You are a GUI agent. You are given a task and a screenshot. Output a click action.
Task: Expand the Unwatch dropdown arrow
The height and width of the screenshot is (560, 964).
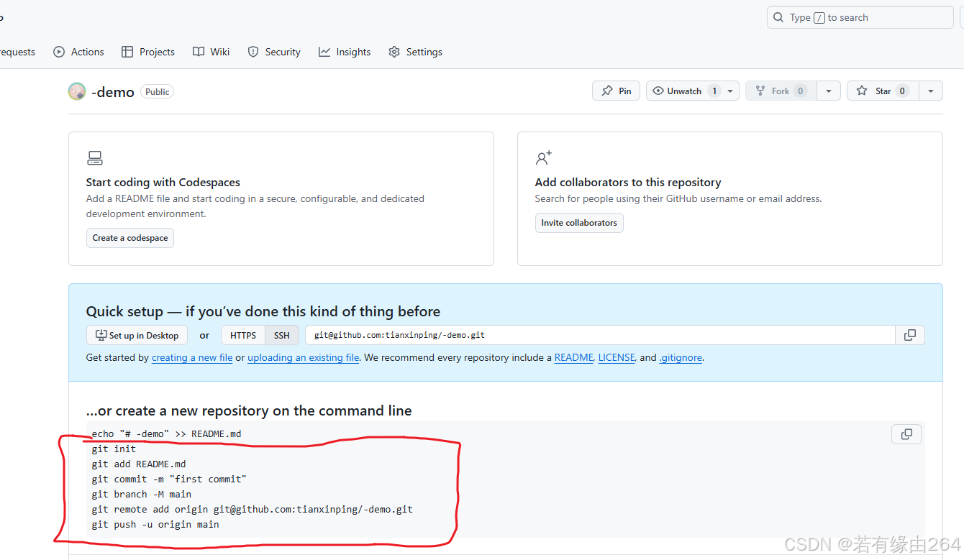(x=730, y=91)
